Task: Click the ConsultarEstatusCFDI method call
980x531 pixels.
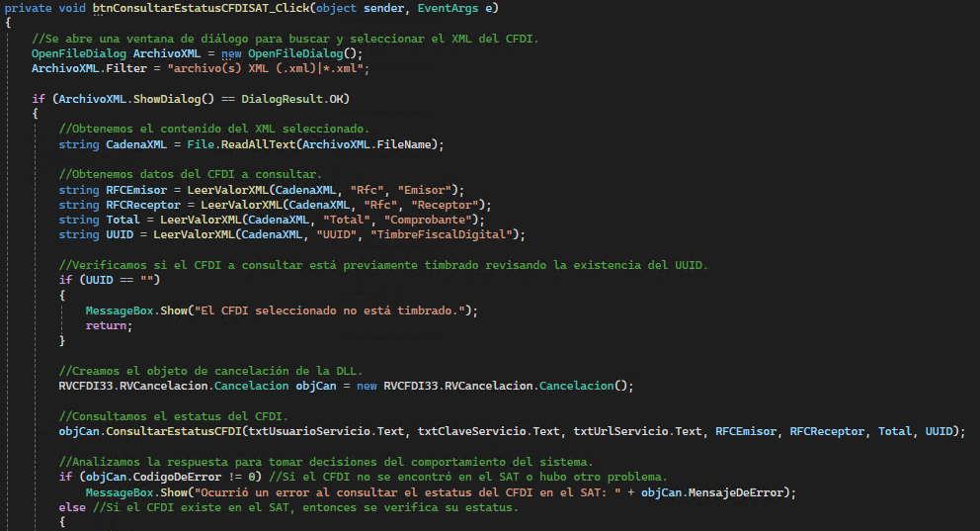Action: (173, 431)
